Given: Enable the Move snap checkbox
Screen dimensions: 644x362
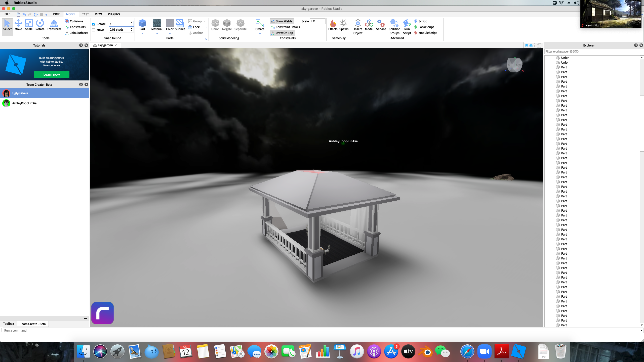Looking at the screenshot, I should coord(94,30).
